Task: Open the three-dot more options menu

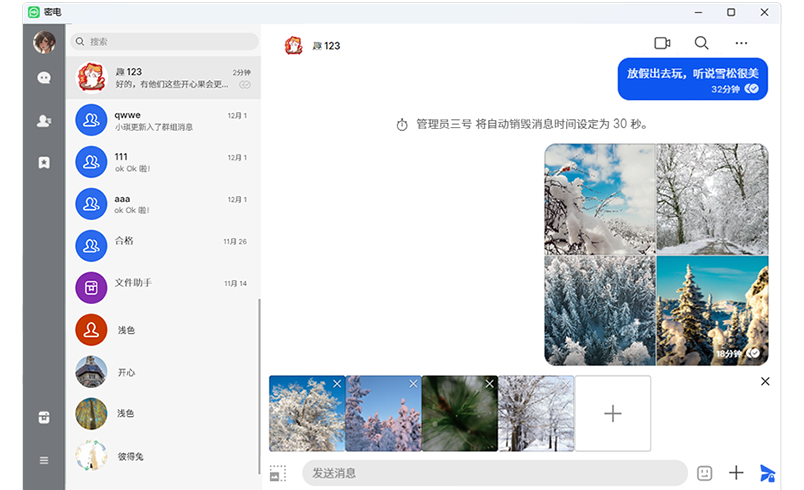Action: click(x=741, y=43)
